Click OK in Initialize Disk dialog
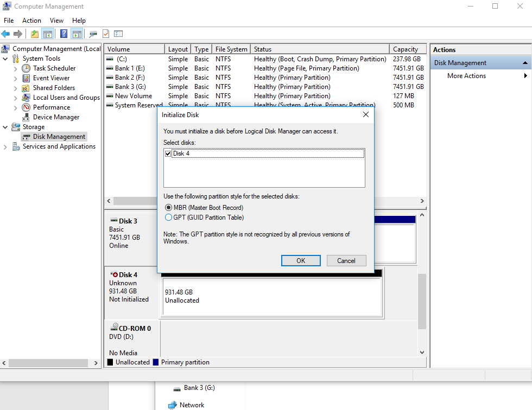 tap(301, 261)
